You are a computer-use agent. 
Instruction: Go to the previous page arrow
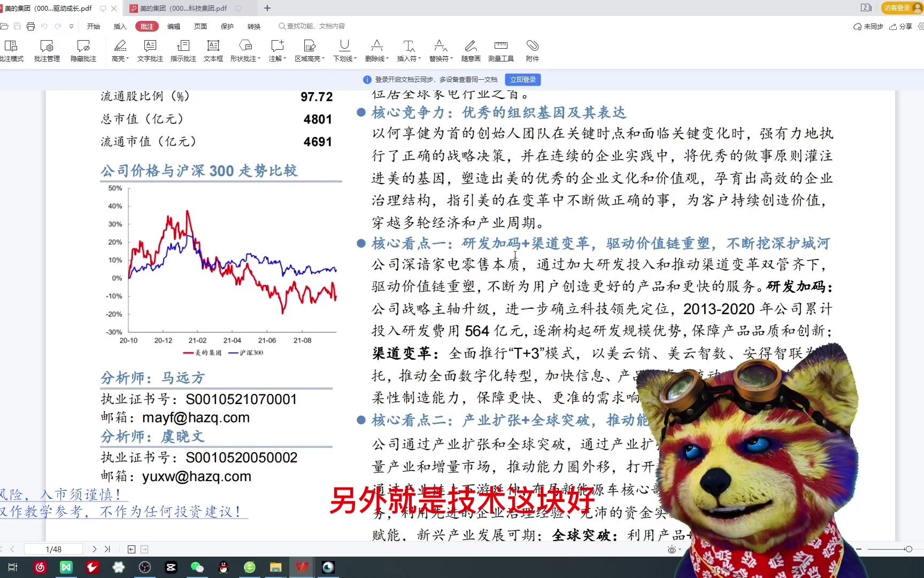tap(12, 549)
